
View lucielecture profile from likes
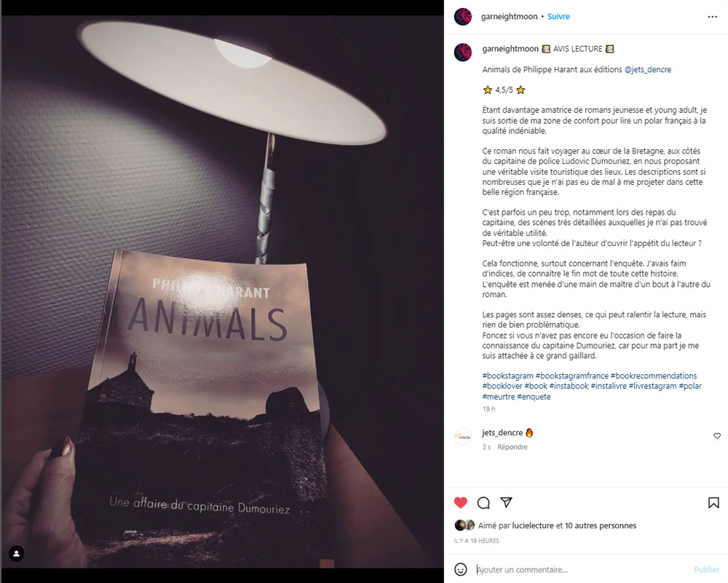tap(533, 526)
